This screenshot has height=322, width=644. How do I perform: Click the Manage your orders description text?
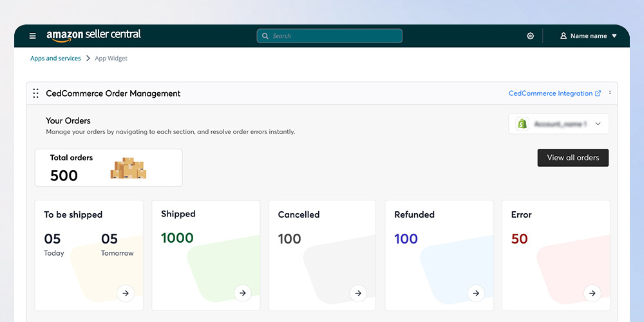pos(171,132)
